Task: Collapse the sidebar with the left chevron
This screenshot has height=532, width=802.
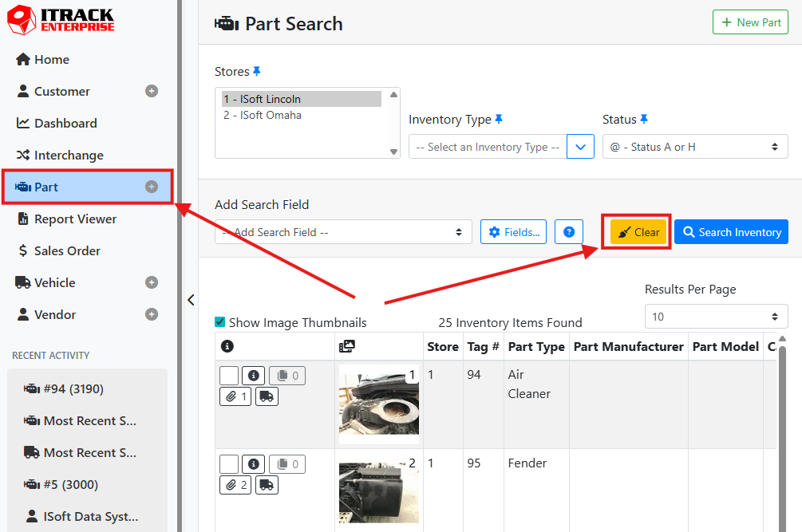Action: coord(191,300)
